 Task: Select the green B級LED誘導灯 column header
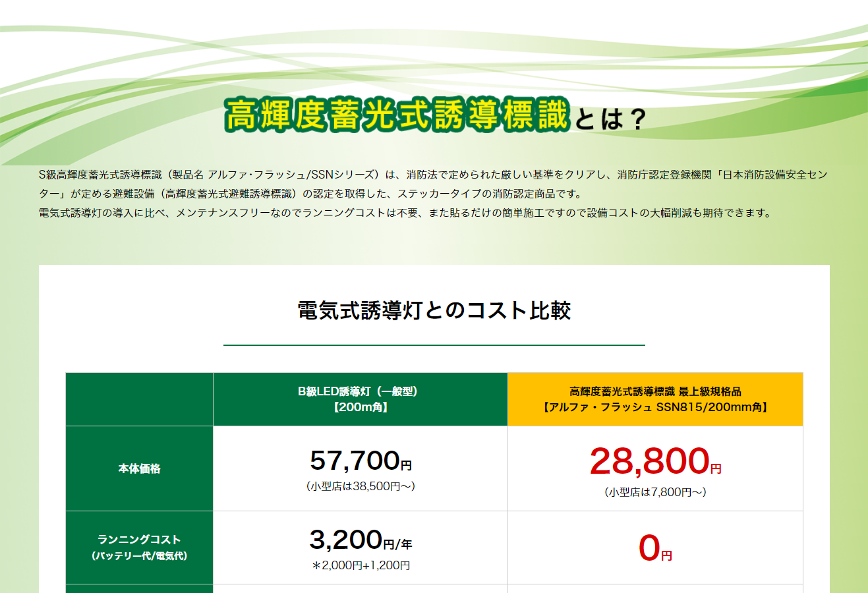tap(360, 399)
